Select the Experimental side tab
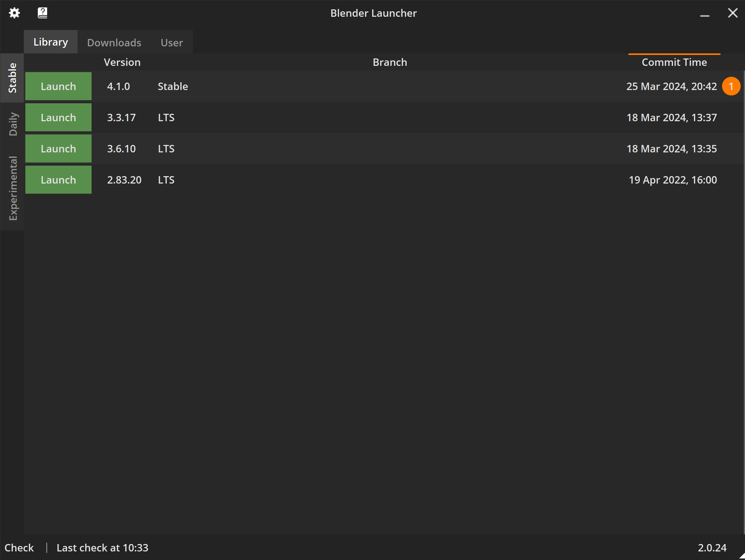The height and width of the screenshot is (560, 745). (12, 188)
